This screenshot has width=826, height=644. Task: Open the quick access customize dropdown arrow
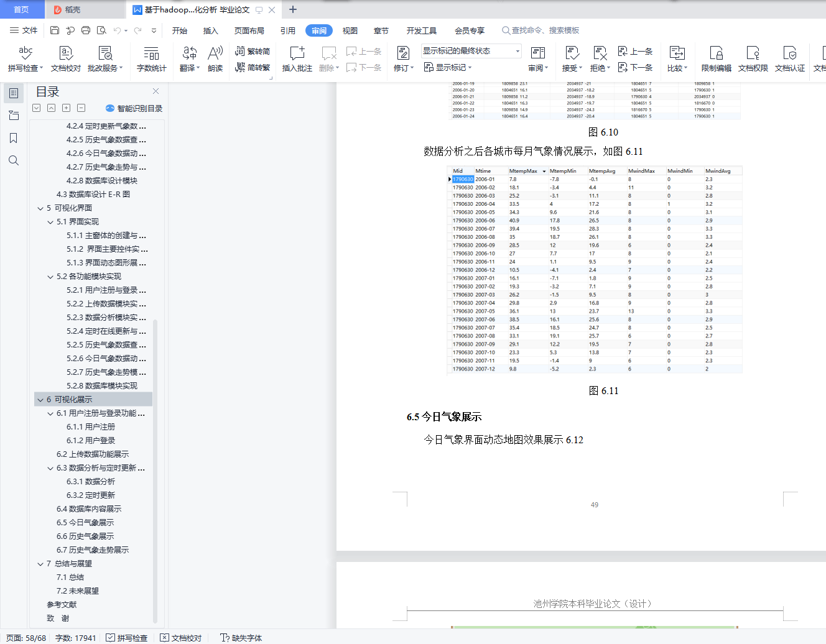(x=154, y=30)
